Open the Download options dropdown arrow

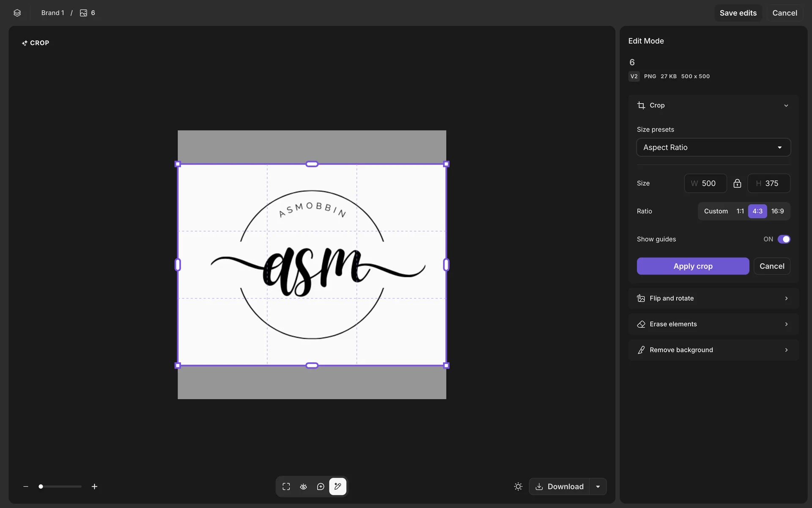pos(598,486)
